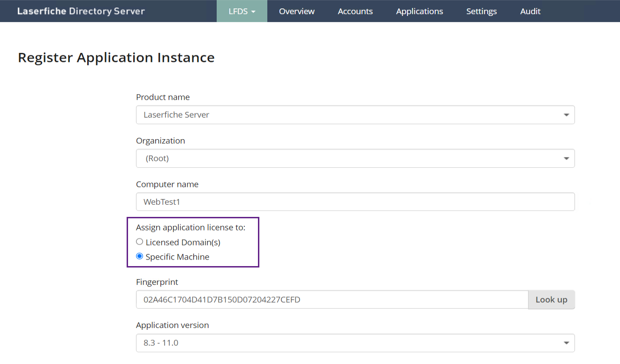Go to the Overview tab
The image size is (620, 364).
[x=297, y=11]
